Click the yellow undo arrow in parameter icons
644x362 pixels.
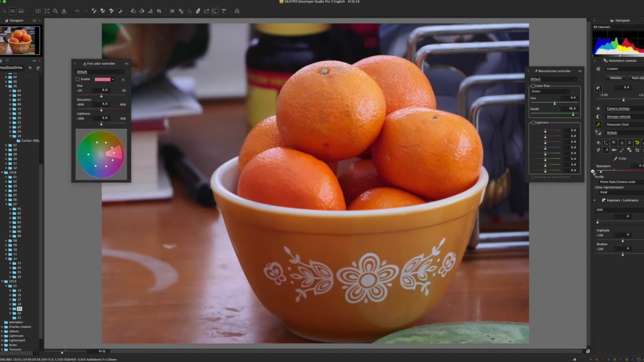coord(637,143)
